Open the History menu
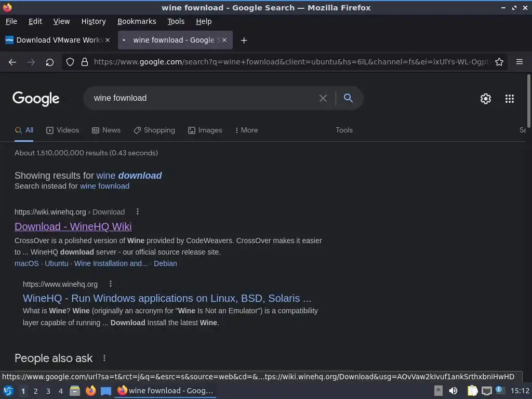The height and width of the screenshot is (399, 532). coord(94,21)
